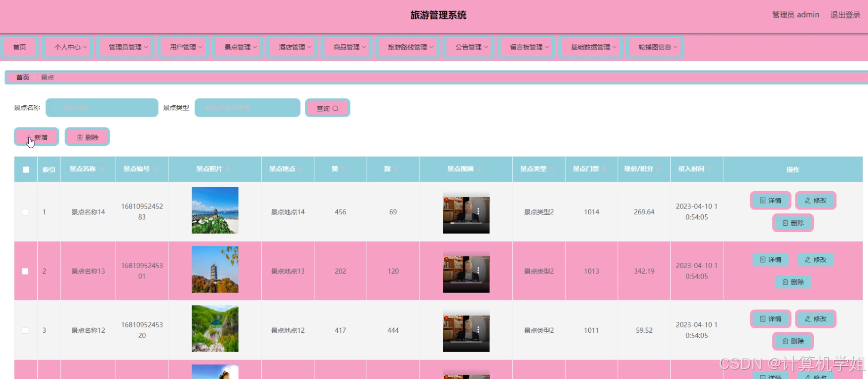Click 景点 breadcrumb item

click(x=47, y=77)
